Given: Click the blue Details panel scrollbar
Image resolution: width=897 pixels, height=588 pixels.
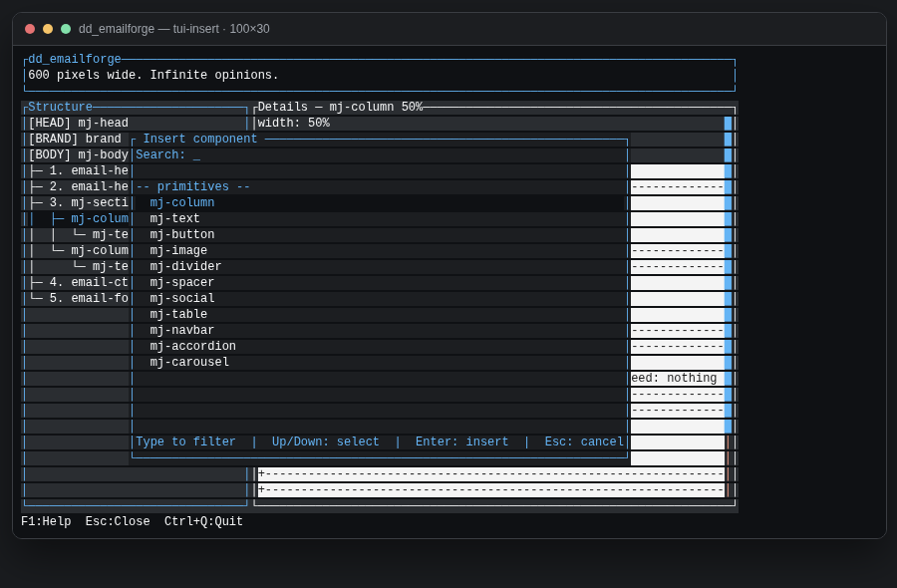Looking at the screenshot, I should click(x=728, y=274).
